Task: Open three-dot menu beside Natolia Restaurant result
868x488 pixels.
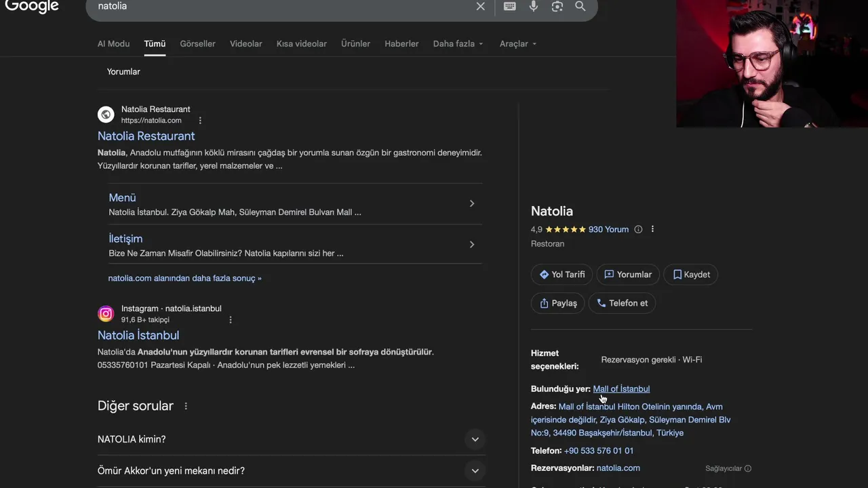Action: 200,121
